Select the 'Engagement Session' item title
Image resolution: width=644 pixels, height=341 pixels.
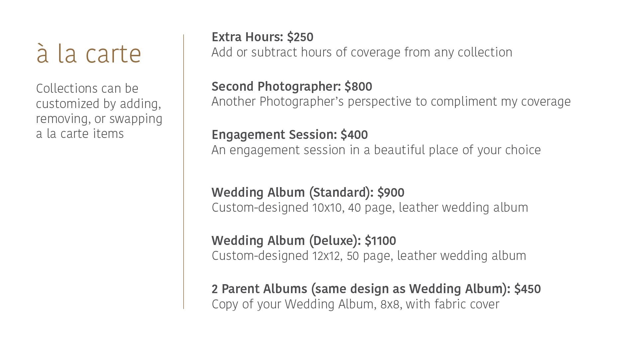click(274, 135)
